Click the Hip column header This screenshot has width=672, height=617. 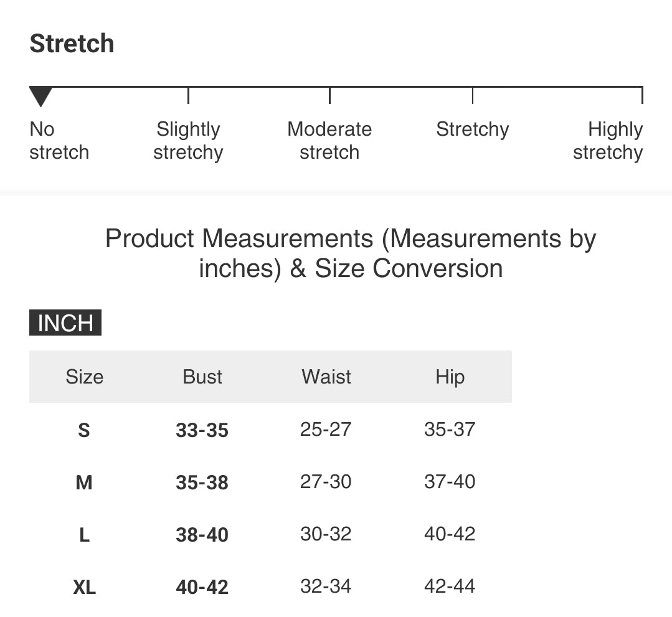[450, 377]
